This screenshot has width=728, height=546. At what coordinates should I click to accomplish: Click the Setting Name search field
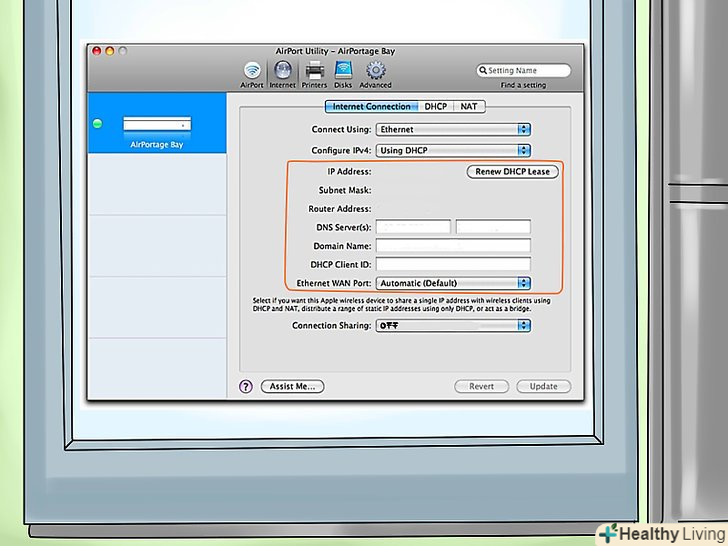click(x=524, y=71)
